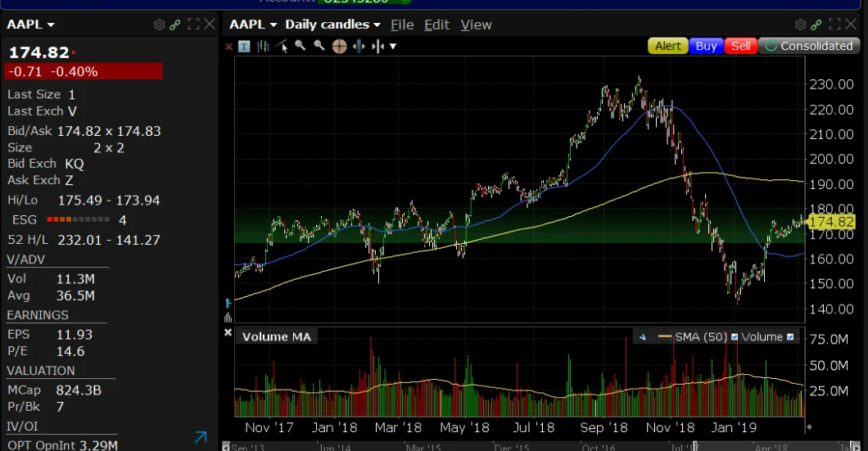The width and height of the screenshot is (868, 451).
Task: Click the VALUATION section header
Action: point(41,371)
